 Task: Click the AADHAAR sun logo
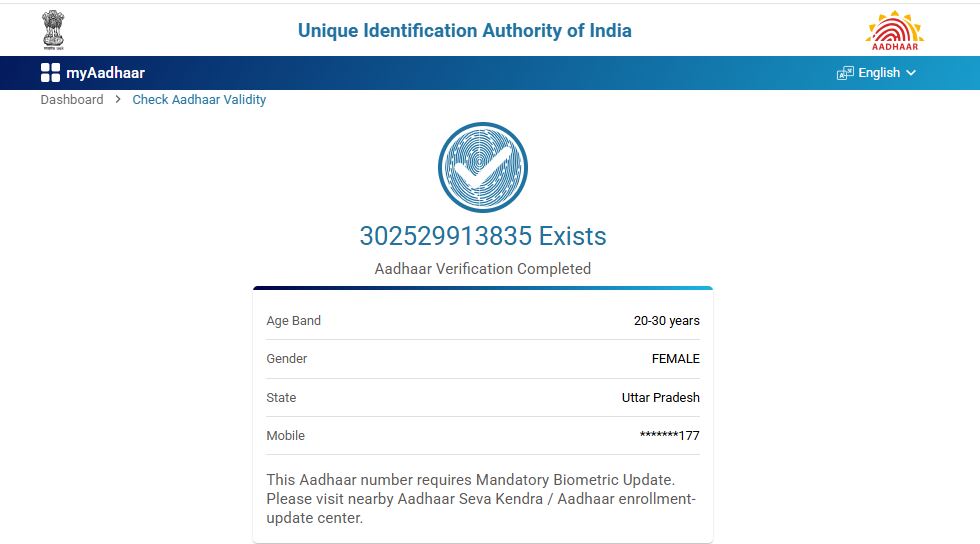pyautogui.click(x=894, y=30)
